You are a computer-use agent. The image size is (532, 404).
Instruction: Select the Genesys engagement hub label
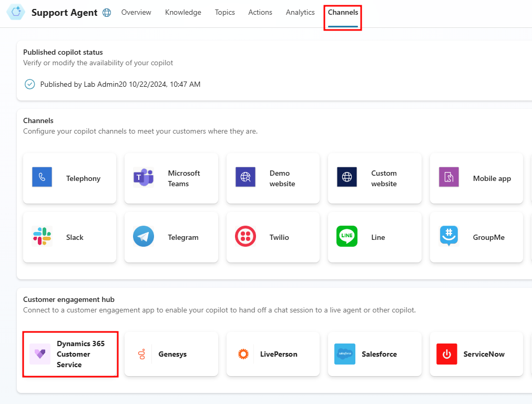click(x=172, y=354)
